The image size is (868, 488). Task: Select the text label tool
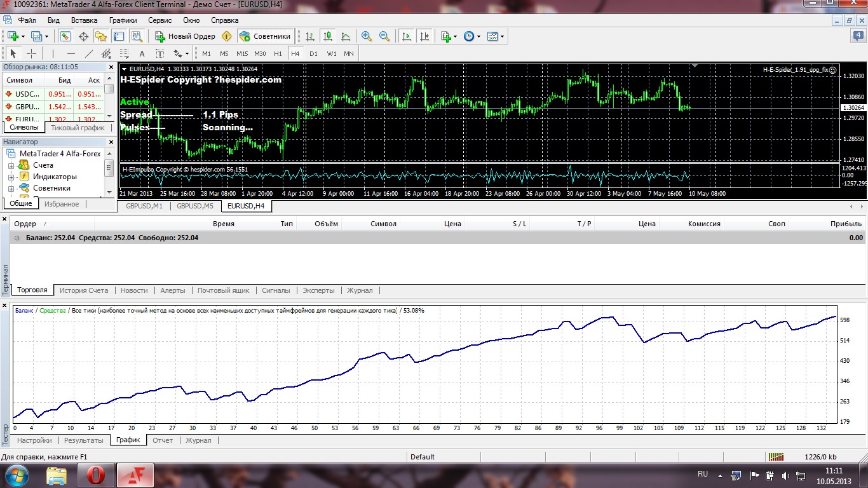click(160, 53)
